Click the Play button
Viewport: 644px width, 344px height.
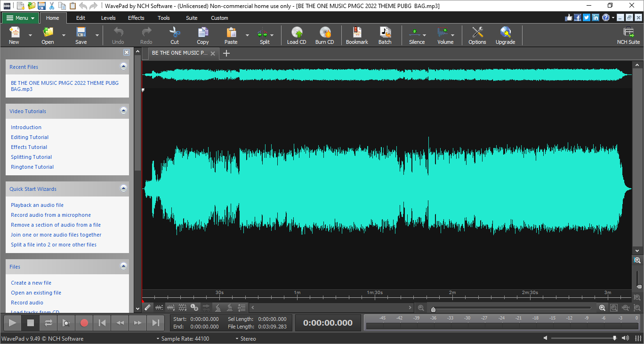tap(13, 323)
